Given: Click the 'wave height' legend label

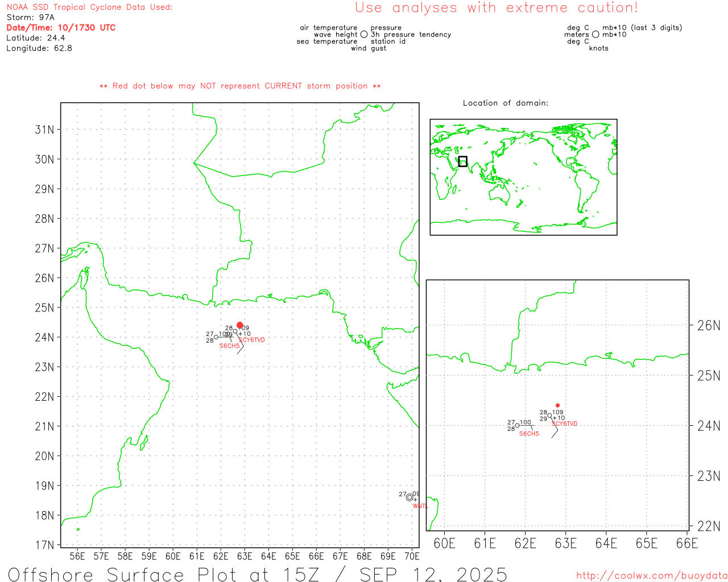Looking at the screenshot, I should point(336,35).
